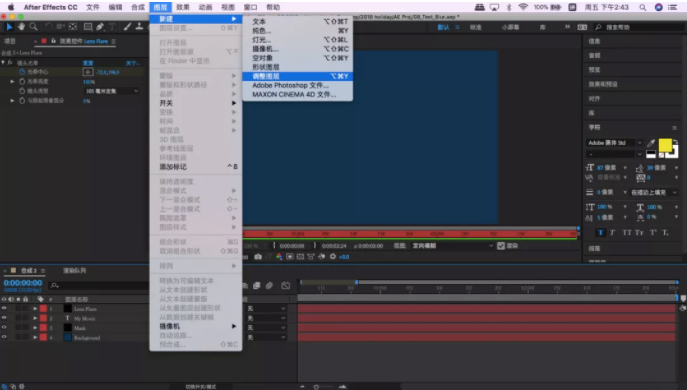Choose 空对象 from the submenu
This screenshot has height=390, width=687.
297,58
